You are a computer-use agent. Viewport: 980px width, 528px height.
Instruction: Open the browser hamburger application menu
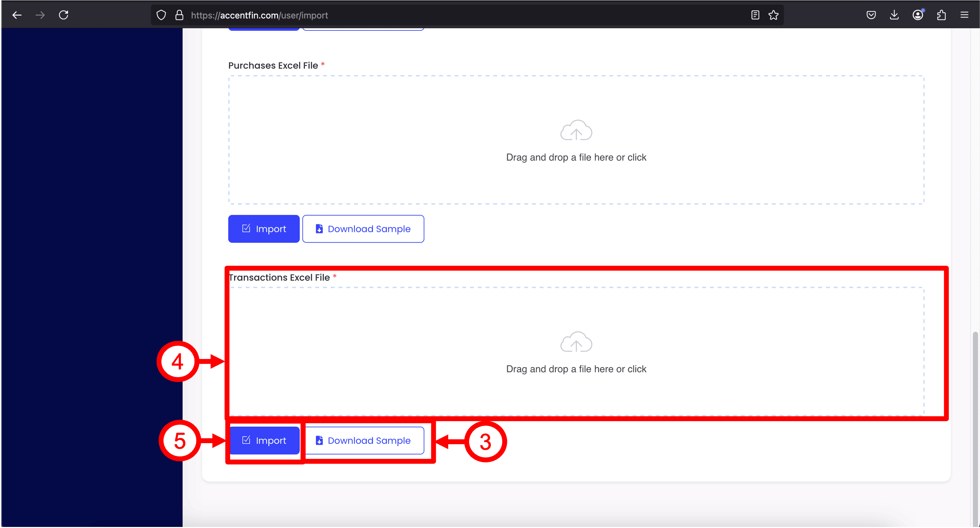pyautogui.click(x=964, y=15)
